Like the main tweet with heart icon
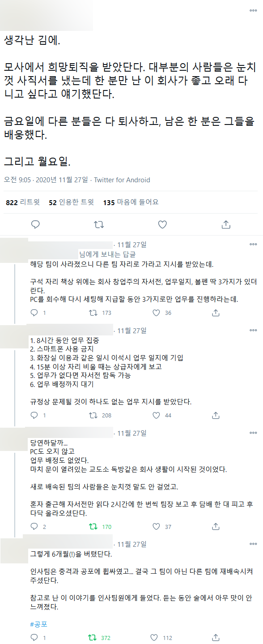 (x=162, y=224)
